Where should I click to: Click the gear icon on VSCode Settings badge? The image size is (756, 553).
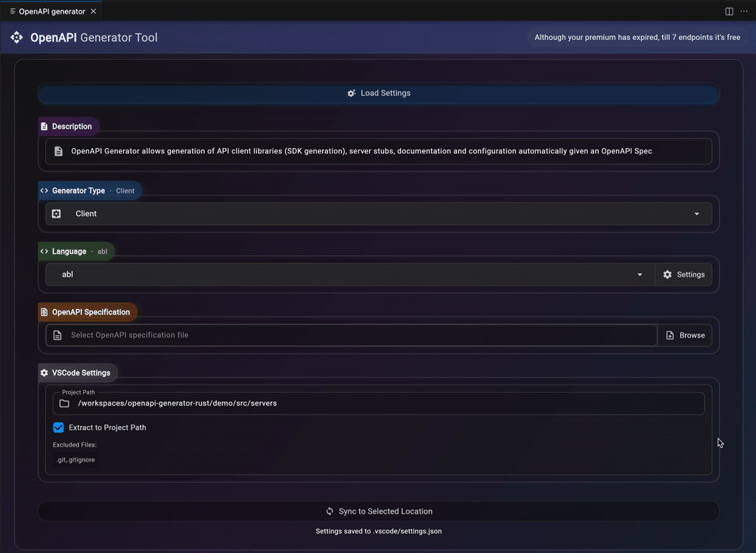point(44,372)
